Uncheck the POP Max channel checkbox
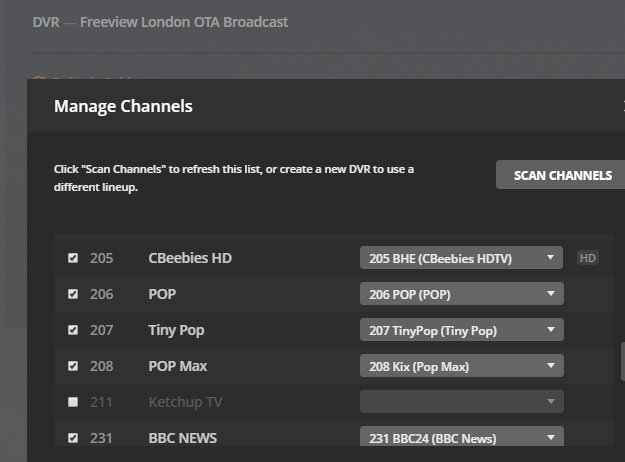This screenshot has width=625, height=462. [x=73, y=366]
